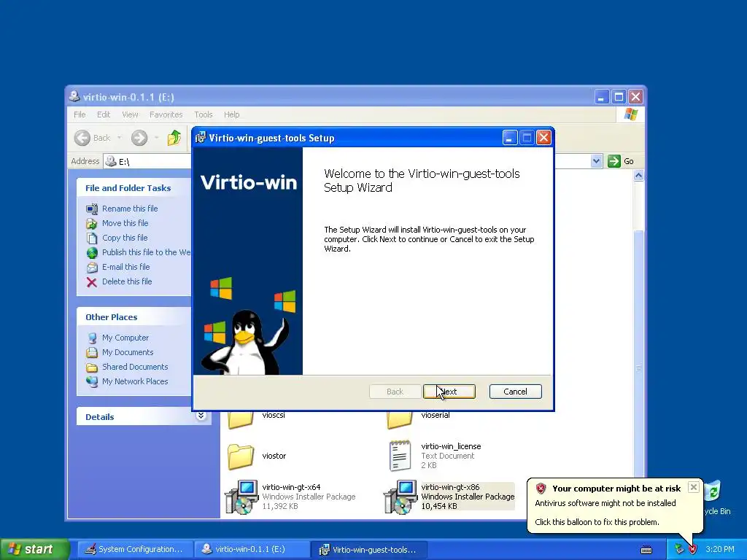Click Publish this file to the Web
Viewport: 747px width, 560px height.
click(x=146, y=252)
